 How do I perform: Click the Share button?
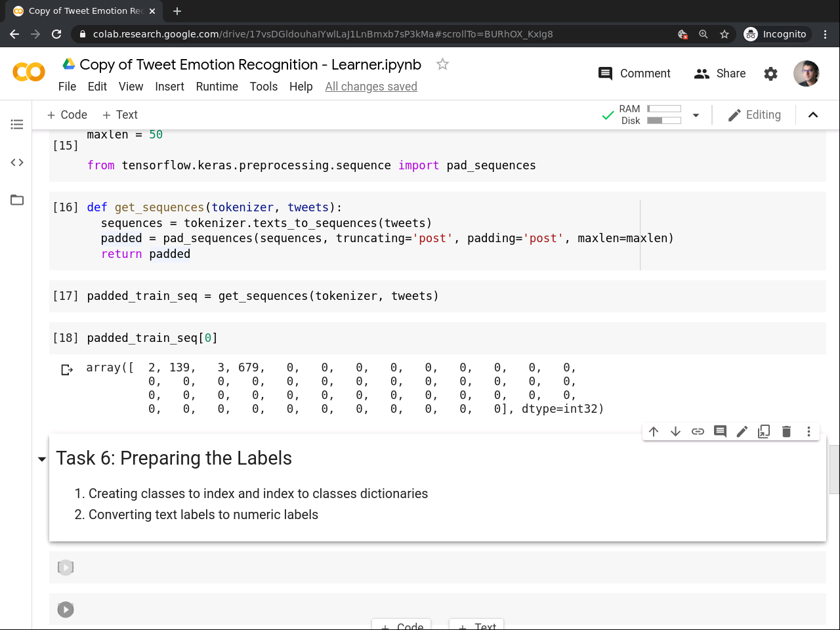(x=720, y=73)
